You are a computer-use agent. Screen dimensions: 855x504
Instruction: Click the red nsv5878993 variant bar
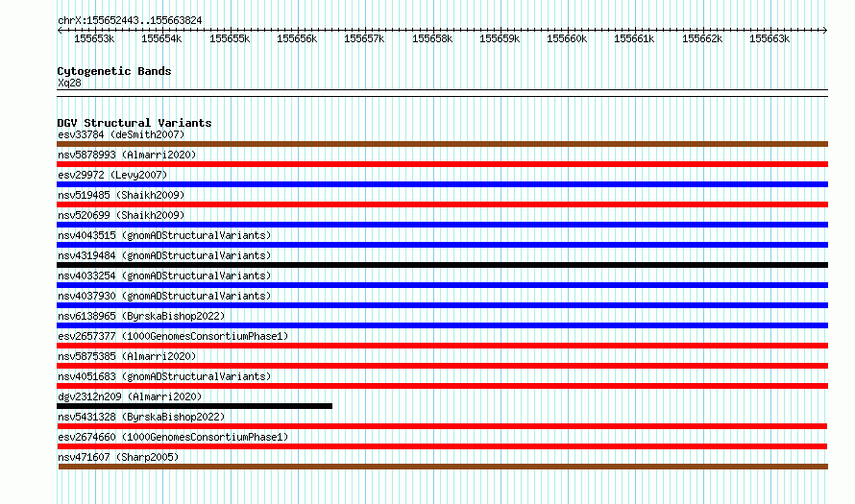coord(442,164)
